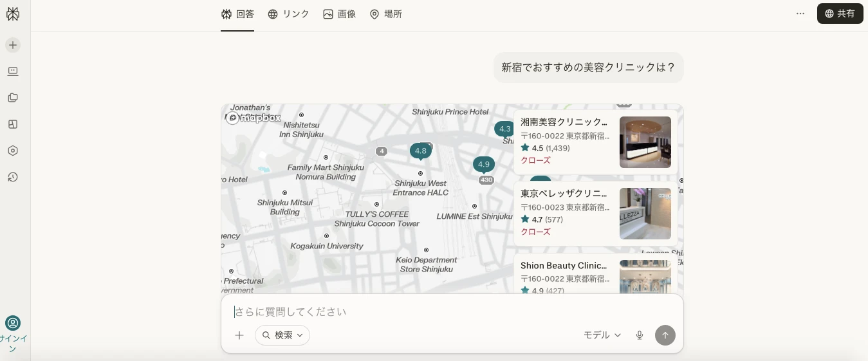Click the 4.9 rating map pin
The image size is (868, 361).
click(x=484, y=165)
